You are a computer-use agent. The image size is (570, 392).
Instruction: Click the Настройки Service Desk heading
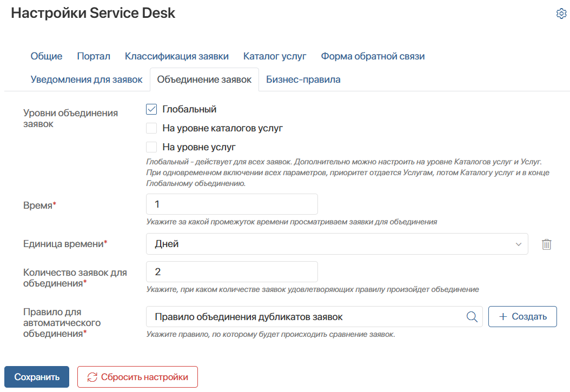[x=93, y=13]
